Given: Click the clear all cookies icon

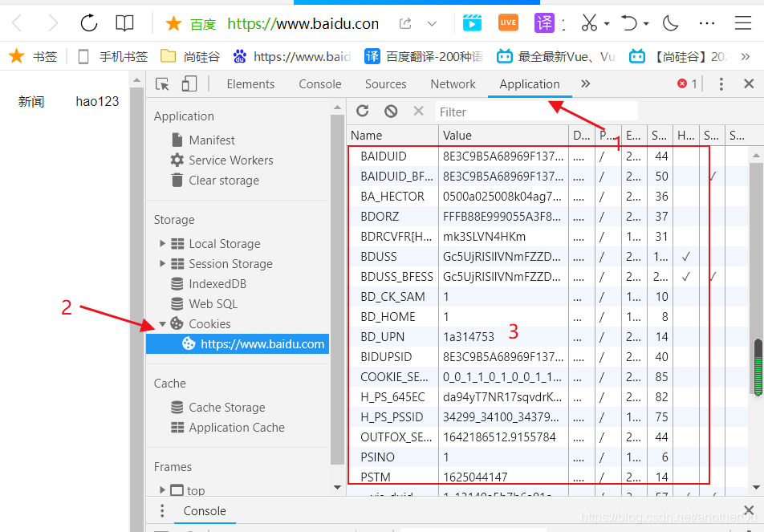Looking at the screenshot, I should tap(391, 112).
